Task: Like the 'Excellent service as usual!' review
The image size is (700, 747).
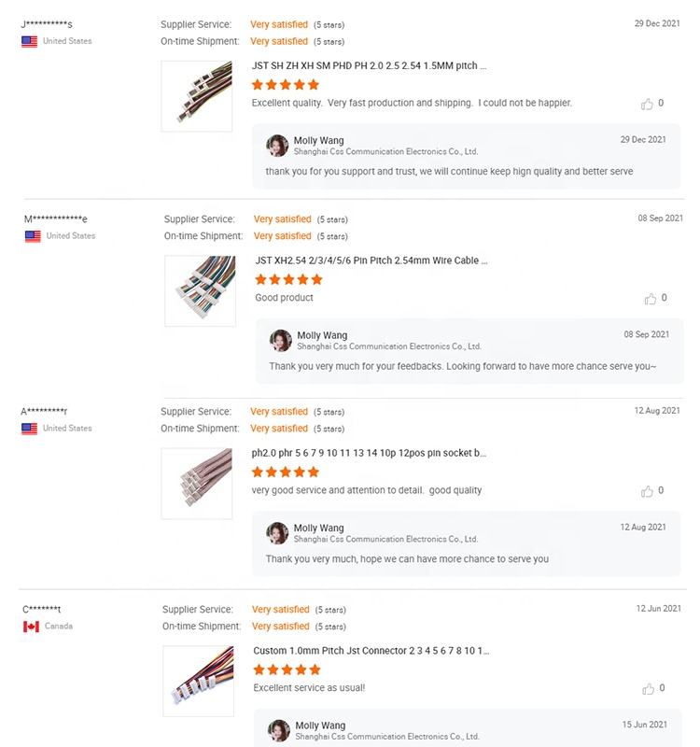Action: pyautogui.click(x=648, y=689)
